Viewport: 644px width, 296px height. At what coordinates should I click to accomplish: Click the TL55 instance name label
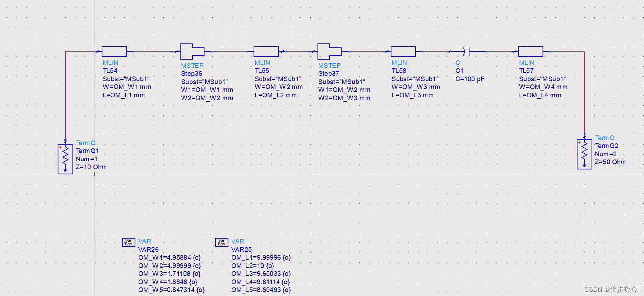click(x=262, y=71)
